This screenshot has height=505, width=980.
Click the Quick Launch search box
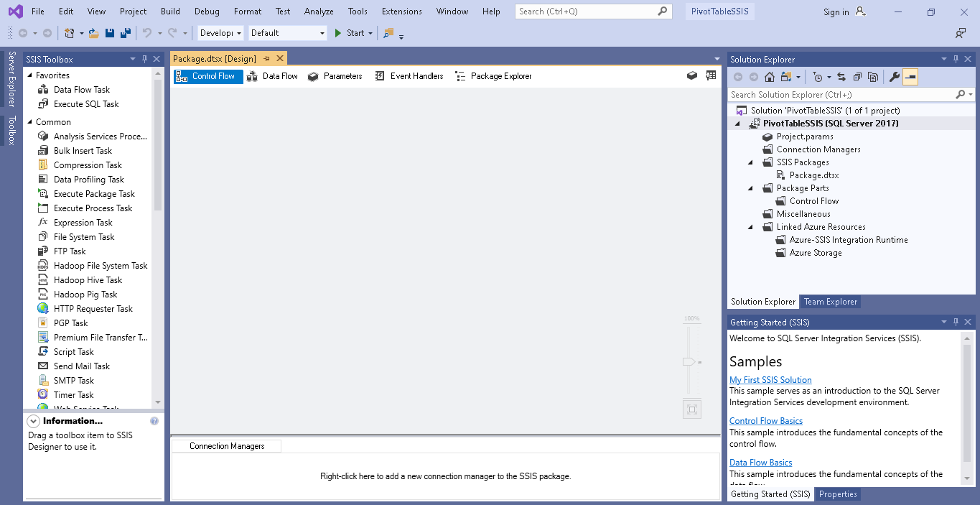click(593, 11)
